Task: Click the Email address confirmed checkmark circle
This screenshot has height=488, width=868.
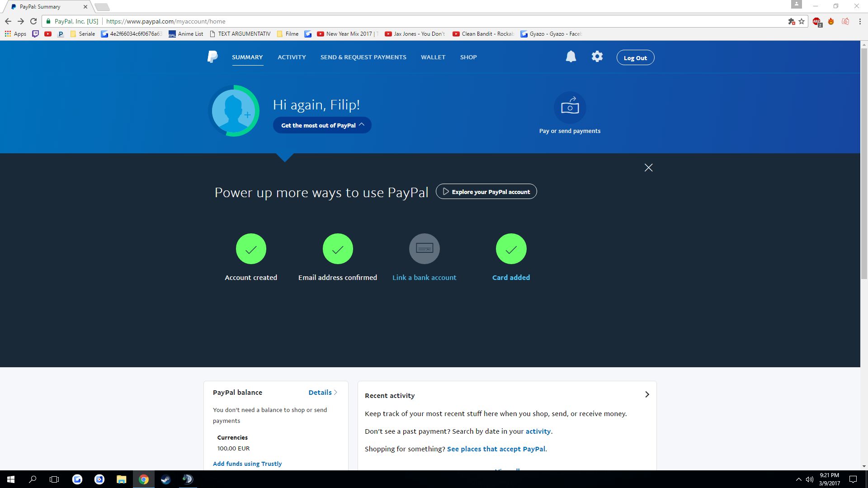Action: tap(338, 249)
